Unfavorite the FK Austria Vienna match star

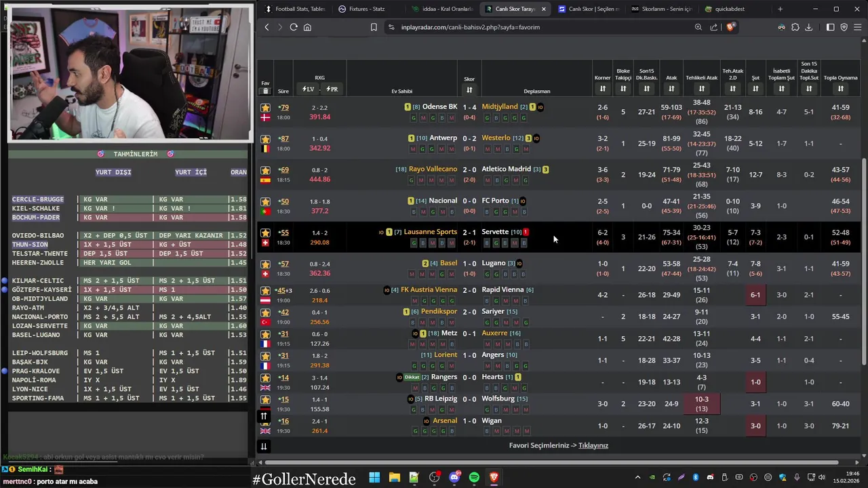tap(265, 290)
